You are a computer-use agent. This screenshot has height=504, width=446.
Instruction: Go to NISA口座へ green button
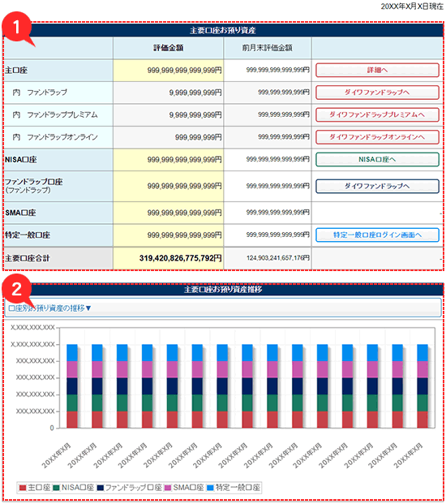(x=377, y=159)
